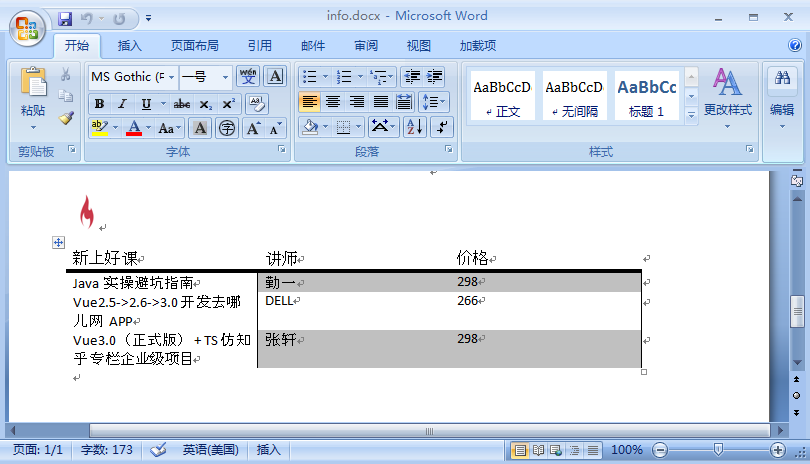This screenshot has width=810, height=464.
Task: Paste from clipboard using 粘贴 icon
Action: (x=33, y=83)
